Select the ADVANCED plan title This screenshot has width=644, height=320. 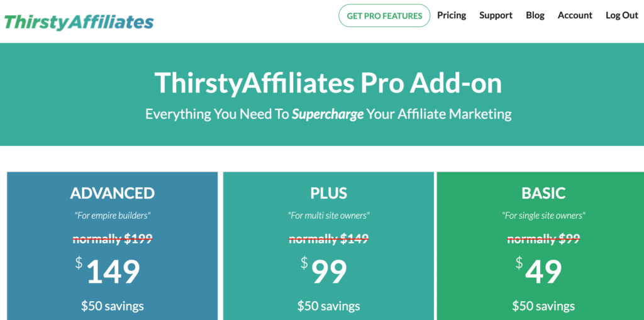click(113, 192)
